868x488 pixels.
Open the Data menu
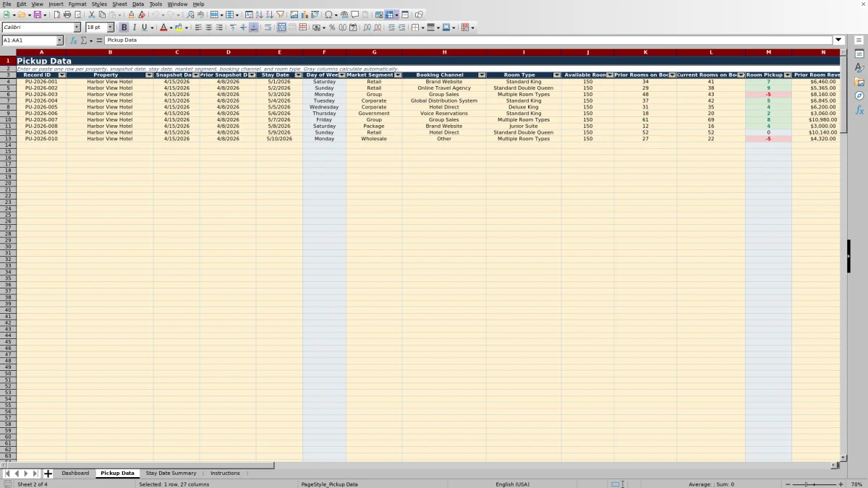tap(137, 4)
